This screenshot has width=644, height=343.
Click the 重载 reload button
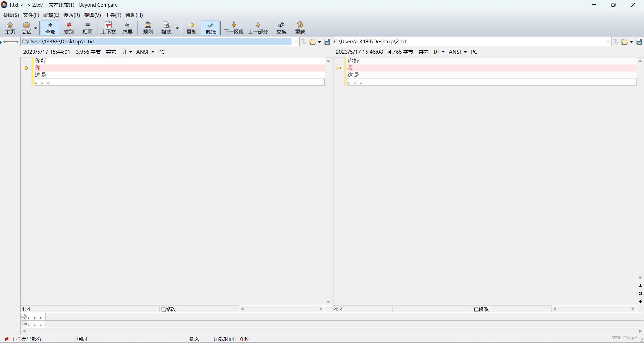pyautogui.click(x=300, y=28)
